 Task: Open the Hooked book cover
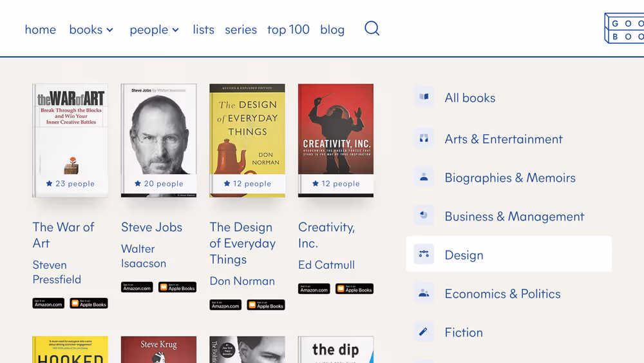click(x=70, y=349)
